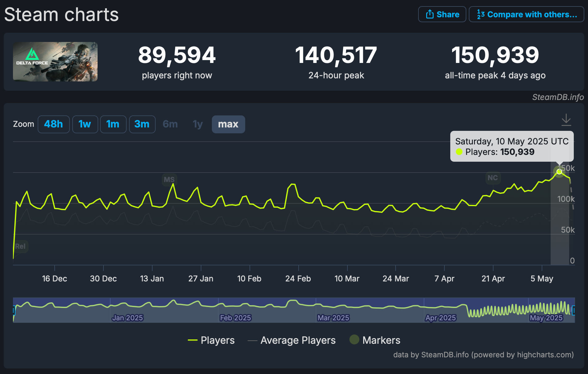This screenshot has width=588, height=374.
Task: Click the Rel release marker
Action: click(20, 246)
